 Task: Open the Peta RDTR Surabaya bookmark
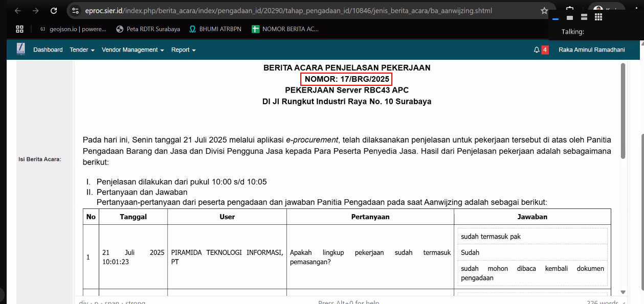tap(148, 29)
